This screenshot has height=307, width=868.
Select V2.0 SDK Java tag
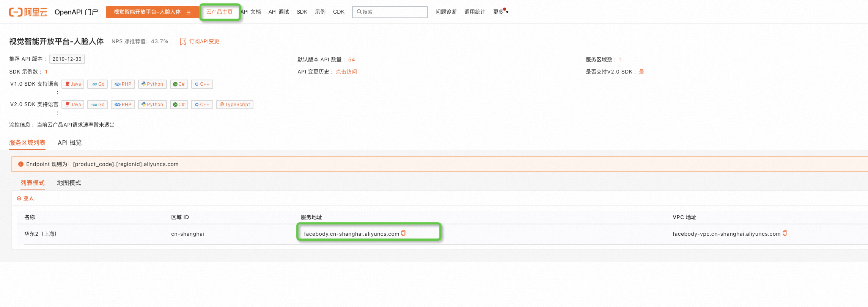(x=73, y=105)
